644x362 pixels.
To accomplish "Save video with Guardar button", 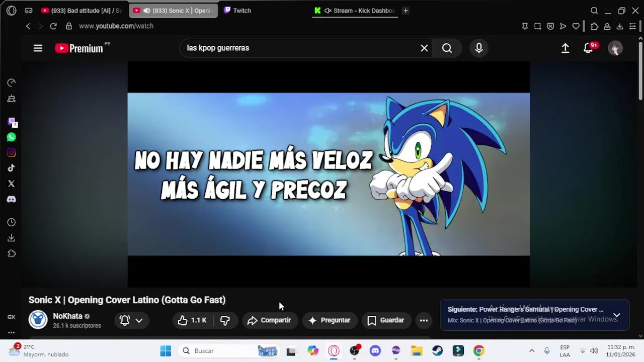I will coord(386,320).
